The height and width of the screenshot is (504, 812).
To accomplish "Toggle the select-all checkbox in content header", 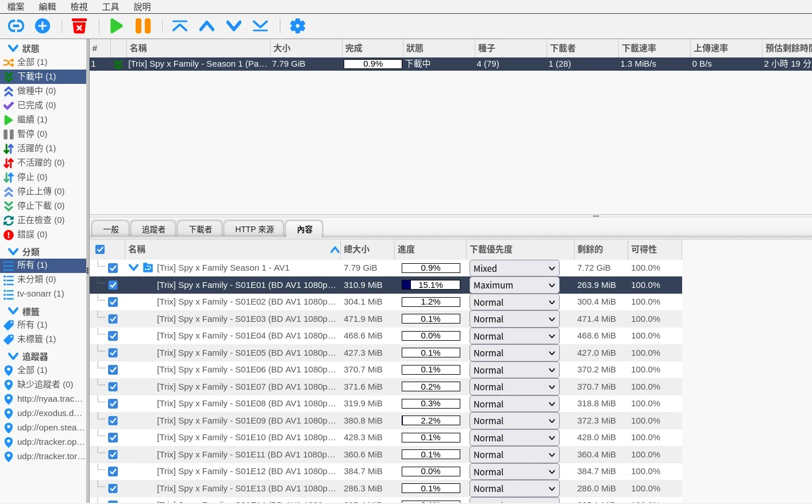I will (x=100, y=249).
